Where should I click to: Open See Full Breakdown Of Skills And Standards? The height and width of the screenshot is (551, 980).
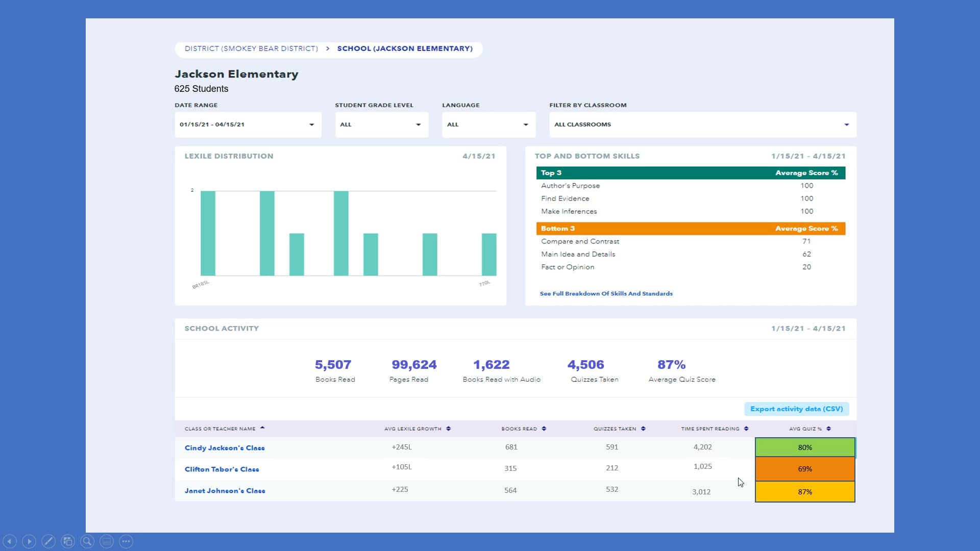coord(606,293)
